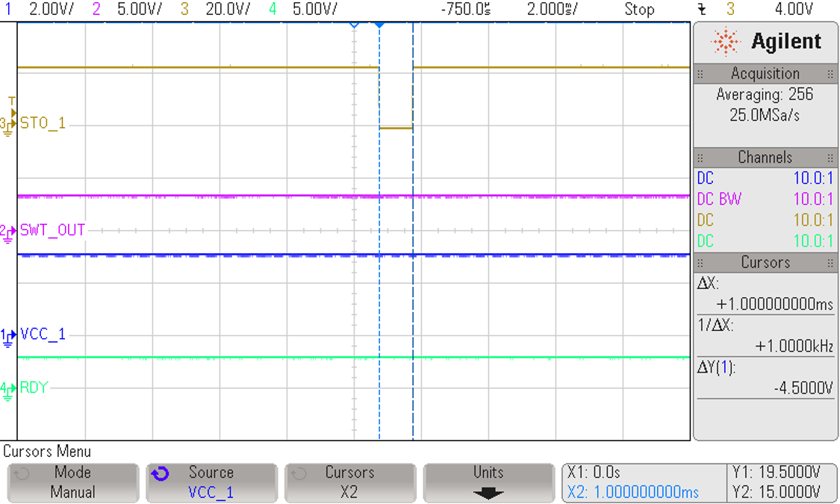Open the Units dropdown softkey
The image size is (840, 504).
point(488,482)
